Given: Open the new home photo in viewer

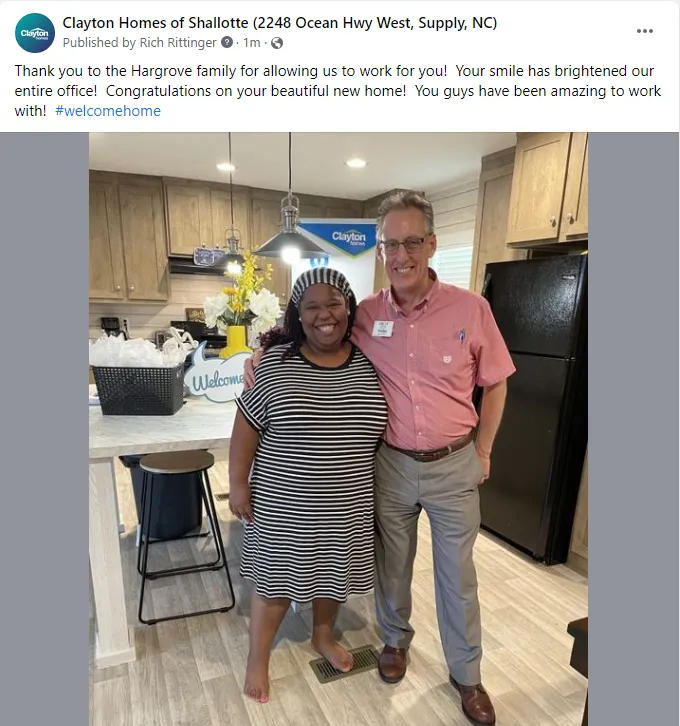Looking at the screenshot, I should click(x=338, y=429).
